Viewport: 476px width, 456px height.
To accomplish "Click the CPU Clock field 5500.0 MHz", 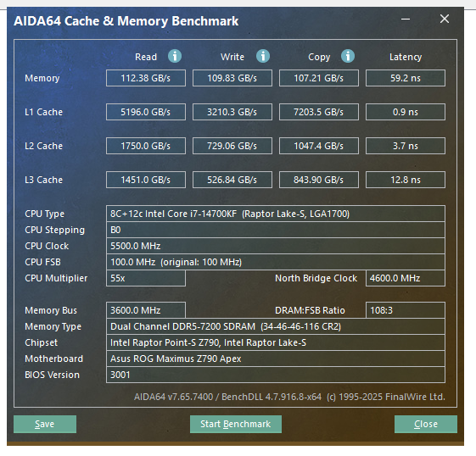I will tap(276, 246).
